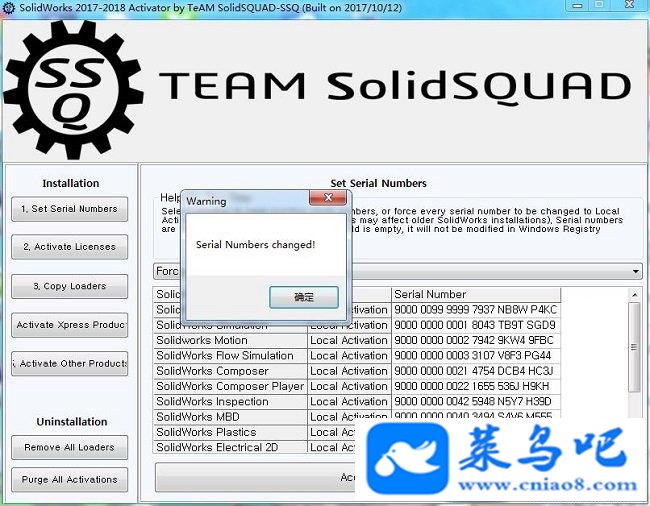Click the 确定 button in Warning dialog

303,297
